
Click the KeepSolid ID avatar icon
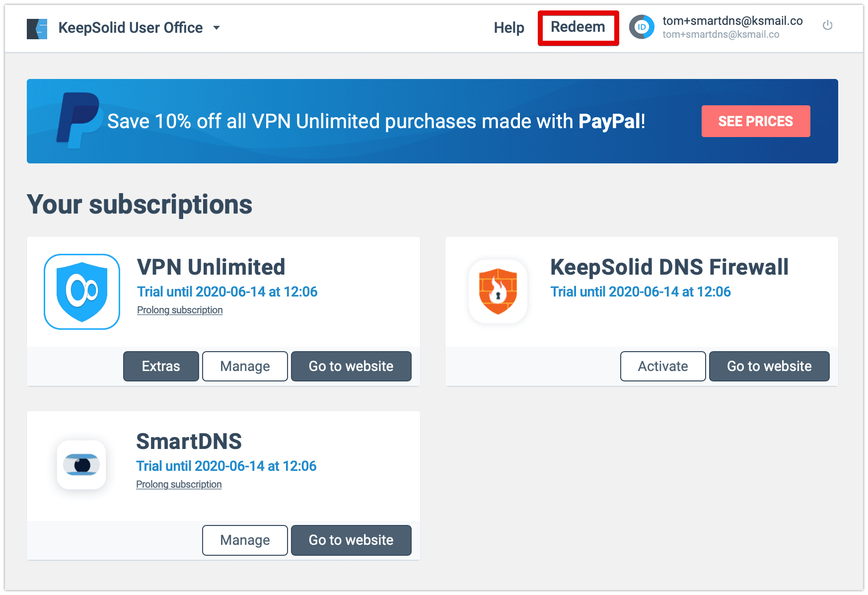(642, 27)
